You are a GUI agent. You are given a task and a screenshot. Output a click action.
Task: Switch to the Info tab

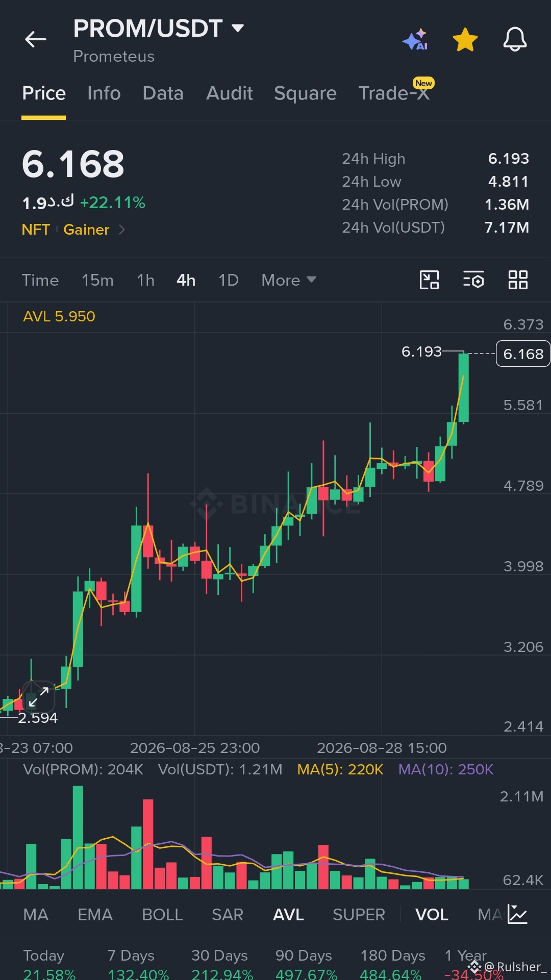point(104,93)
